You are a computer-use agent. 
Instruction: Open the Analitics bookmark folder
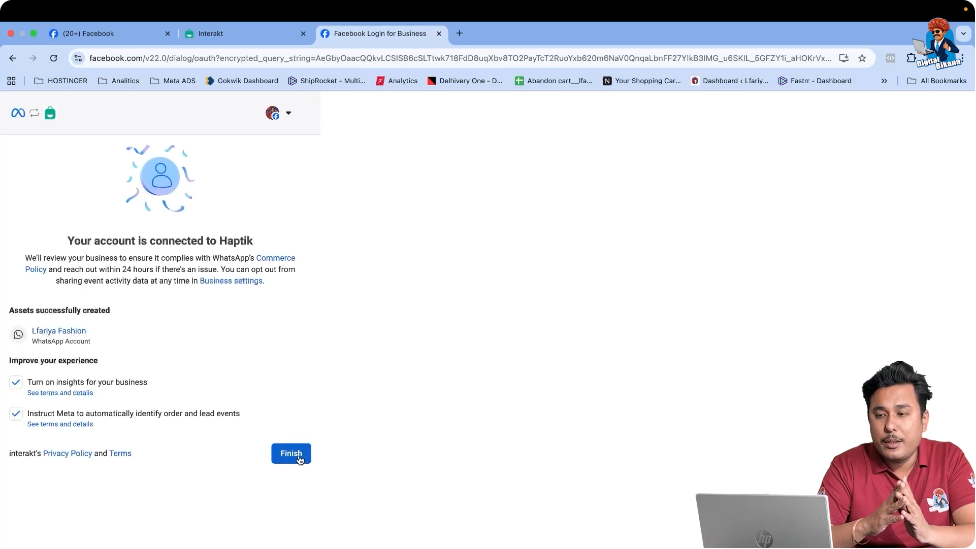point(119,81)
